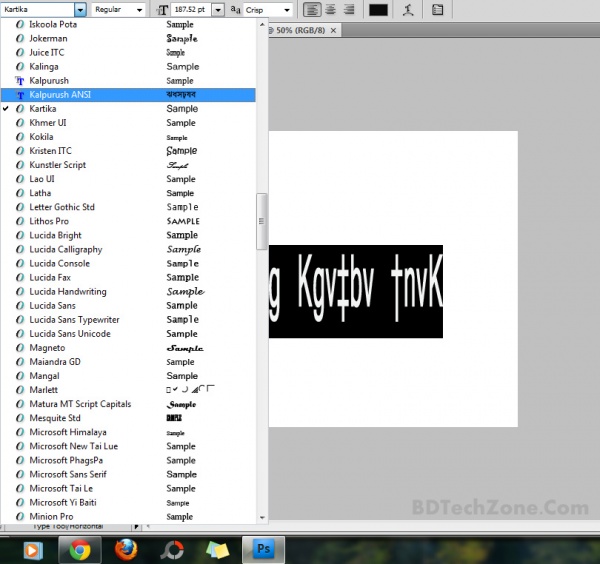Choose Magneto font

(x=128, y=348)
